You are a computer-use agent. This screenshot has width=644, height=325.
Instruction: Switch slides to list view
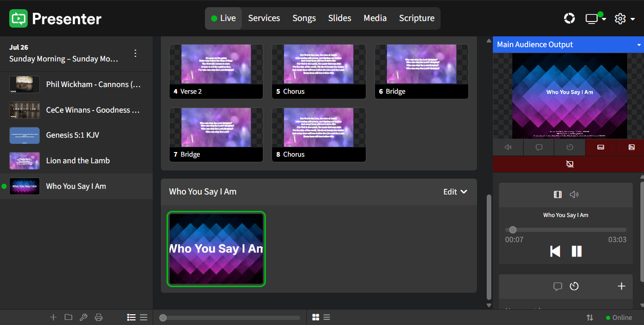(326, 317)
